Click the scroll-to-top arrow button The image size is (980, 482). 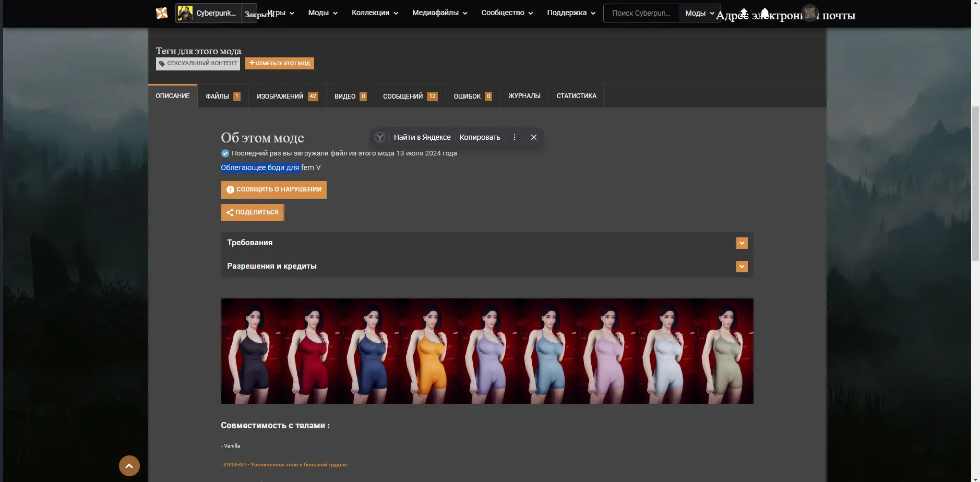tap(129, 466)
